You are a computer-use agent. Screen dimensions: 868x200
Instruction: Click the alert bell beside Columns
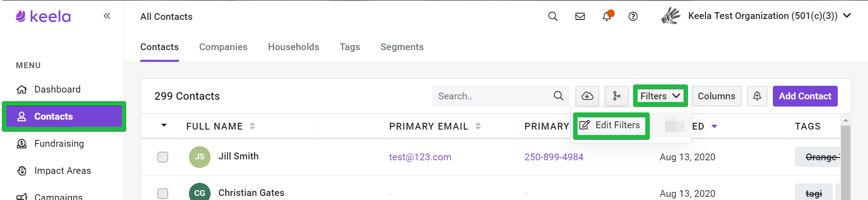click(757, 96)
